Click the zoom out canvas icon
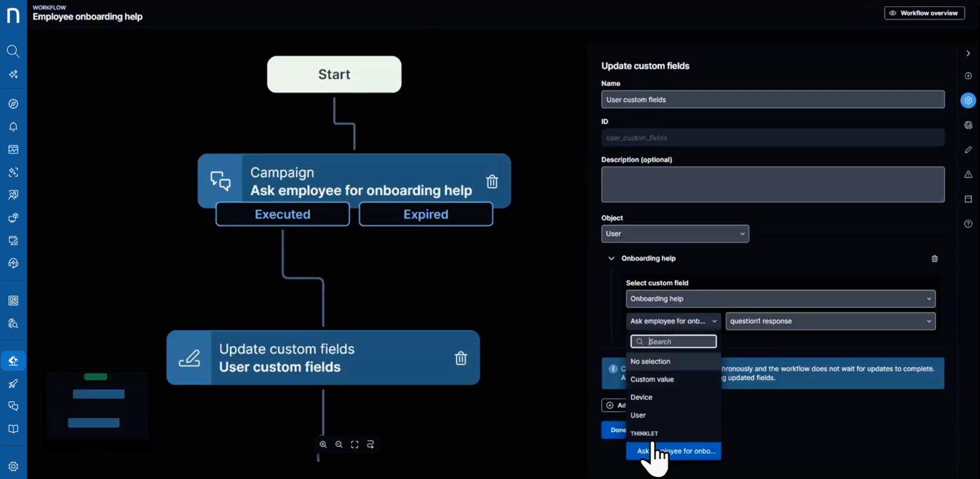 coord(339,444)
